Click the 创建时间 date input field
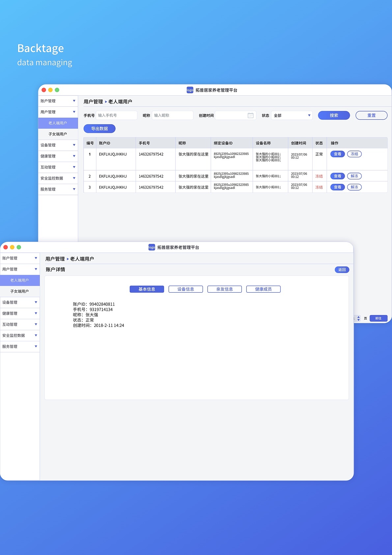 tap(236, 115)
